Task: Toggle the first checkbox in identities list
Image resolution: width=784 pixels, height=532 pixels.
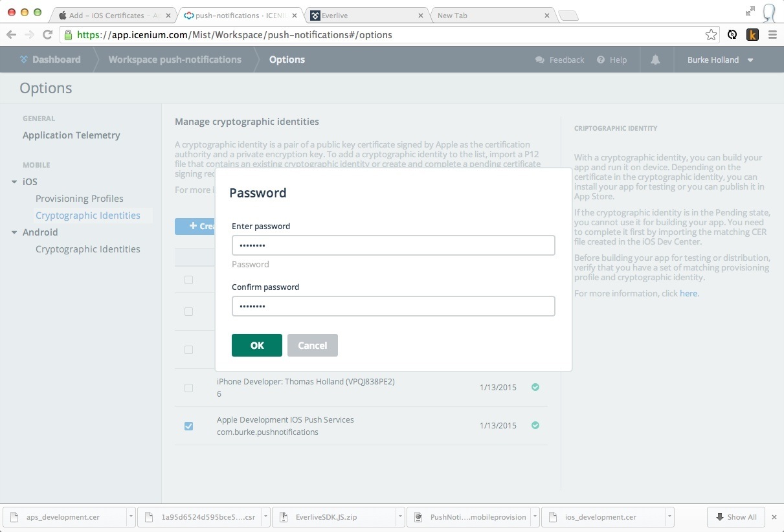Action: click(x=188, y=280)
